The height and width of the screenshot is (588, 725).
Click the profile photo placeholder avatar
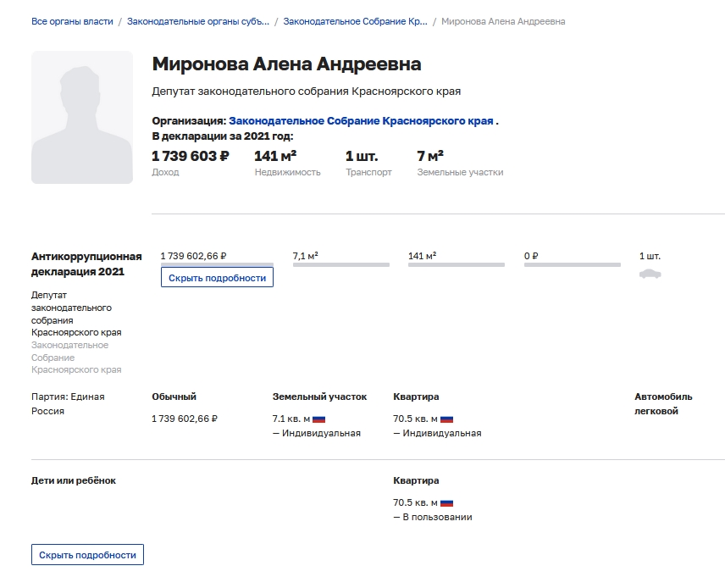coord(82,118)
